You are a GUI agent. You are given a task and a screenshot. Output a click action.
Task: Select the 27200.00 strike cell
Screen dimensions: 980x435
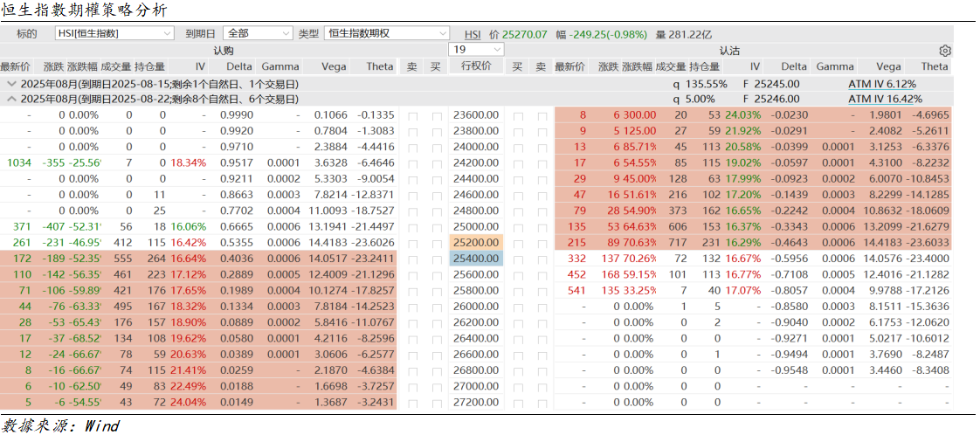[476, 403]
